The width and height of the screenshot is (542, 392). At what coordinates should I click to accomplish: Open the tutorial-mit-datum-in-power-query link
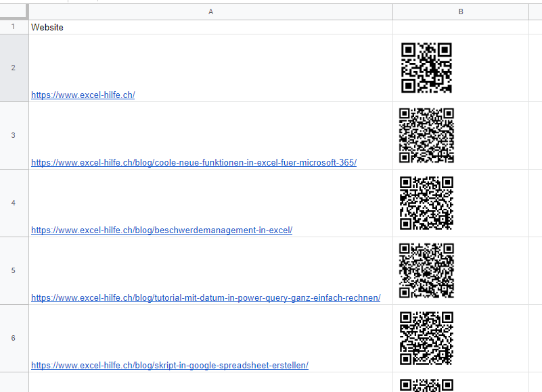pos(205,297)
